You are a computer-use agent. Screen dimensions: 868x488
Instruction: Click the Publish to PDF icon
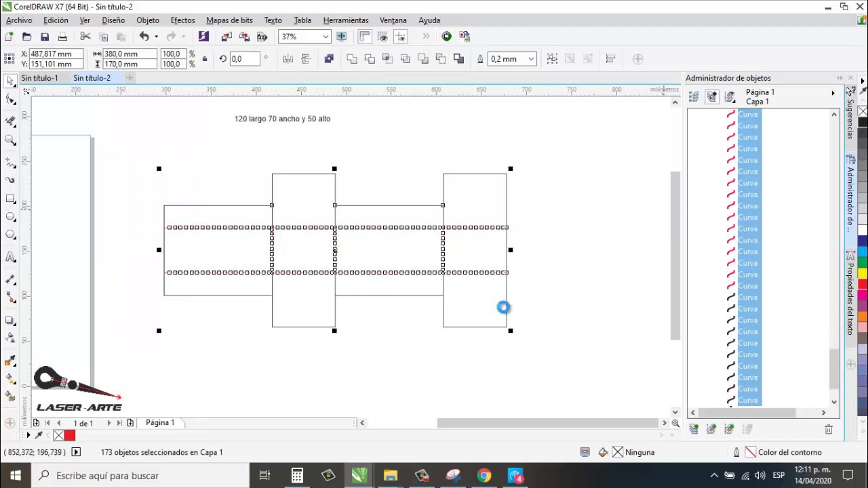(x=262, y=37)
